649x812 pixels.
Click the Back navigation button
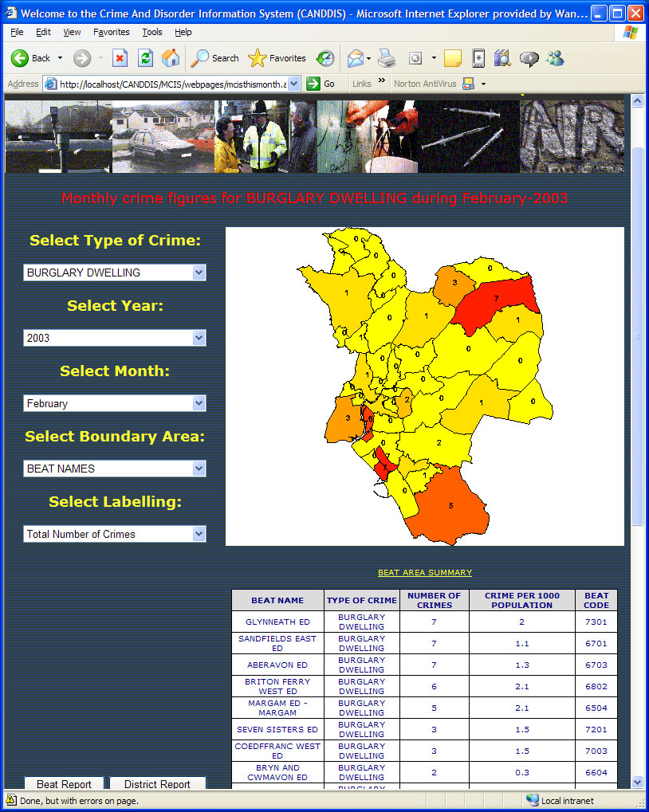pos(30,58)
